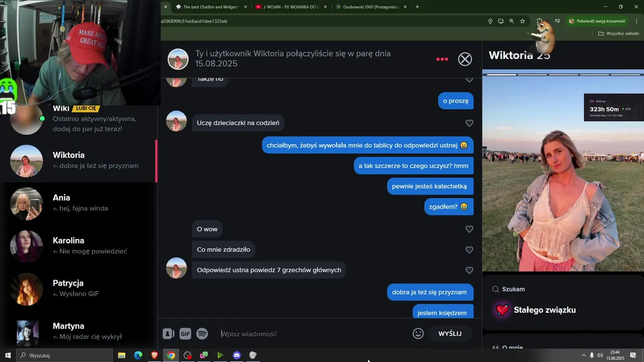Click the Spotify share icon
644x362 pixels.
click(202, 334)
